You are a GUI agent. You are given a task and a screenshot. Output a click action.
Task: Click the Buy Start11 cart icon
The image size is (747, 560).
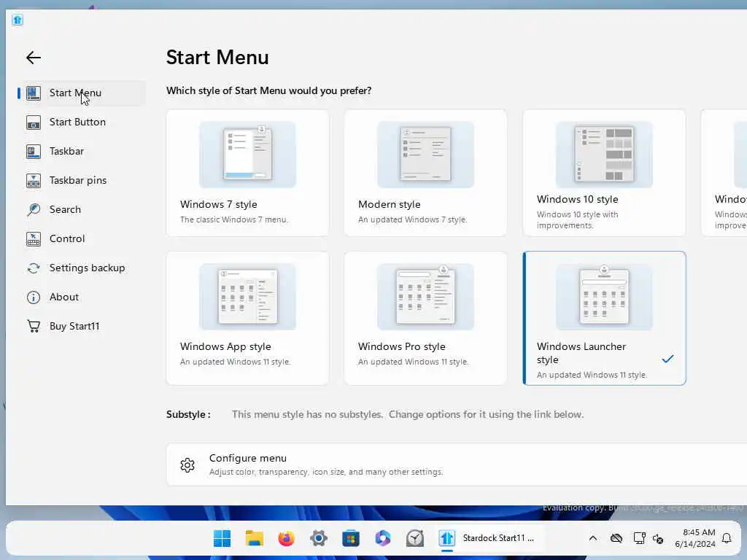point(34,326)
